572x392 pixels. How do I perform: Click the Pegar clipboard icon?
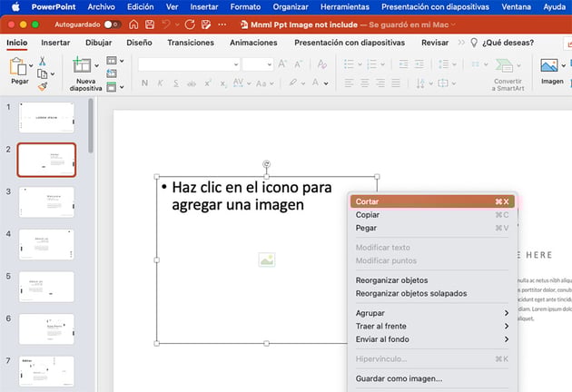(18, 67)
